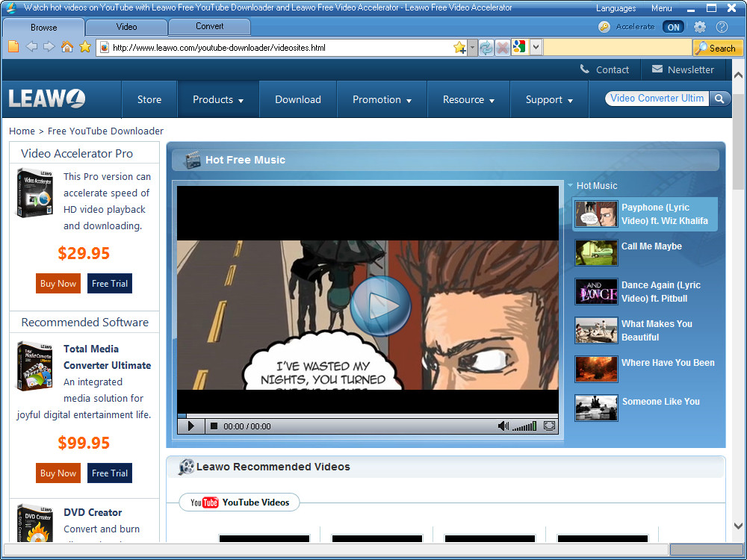The image size is (747, 560).
Task: Click Buy Now for Video Accelerator Pro
Action: [x=58, y=283]
